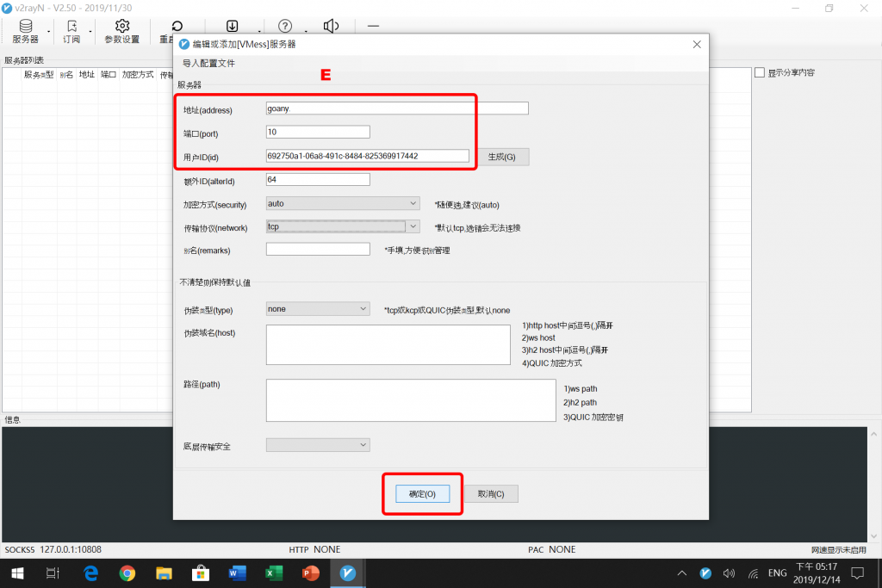Screen dimensions: 882x588
Task: Open the 传输协议(network) dropdown
Action: coord(343,226)
